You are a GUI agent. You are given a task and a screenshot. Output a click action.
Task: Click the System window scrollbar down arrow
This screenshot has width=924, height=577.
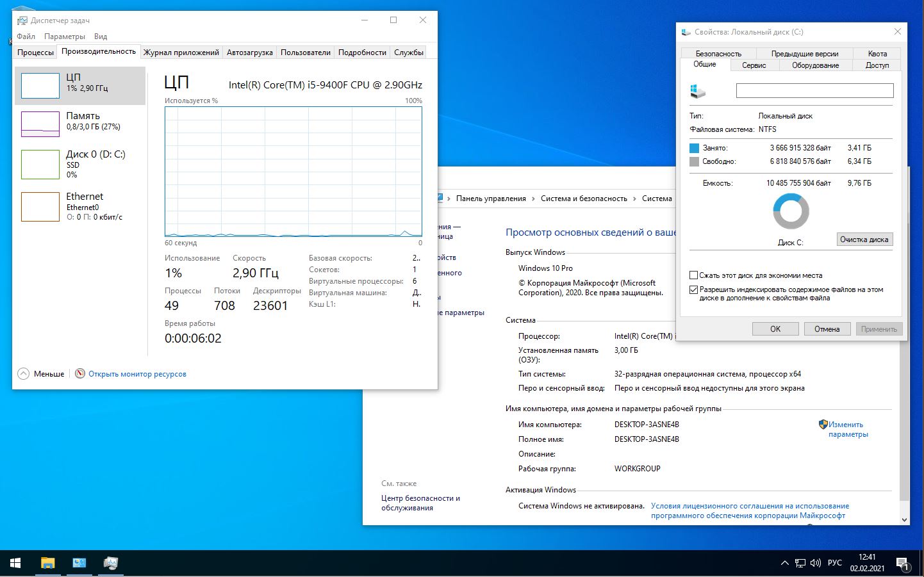pos(904,520)
